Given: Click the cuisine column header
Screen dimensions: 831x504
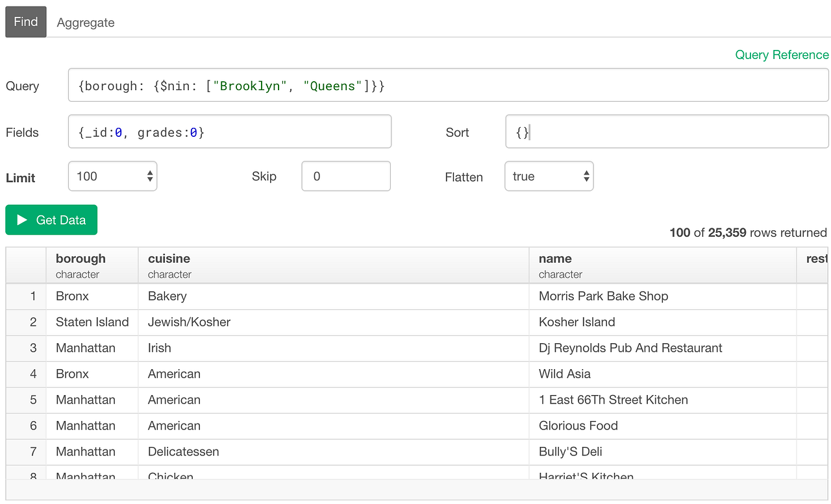Looking at the screenshot, I should 169,265.
